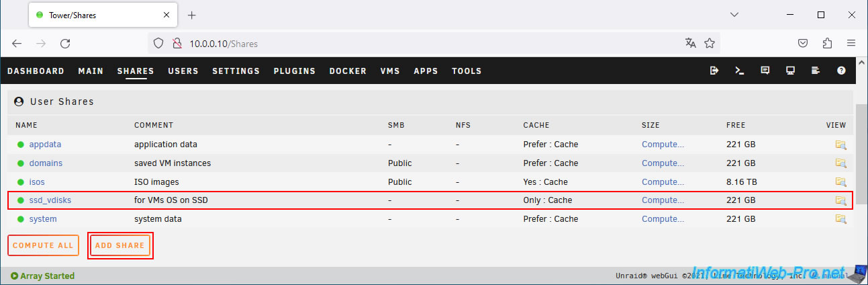
Task: Select the Tower/Shares browser tab
Action: 103,15
